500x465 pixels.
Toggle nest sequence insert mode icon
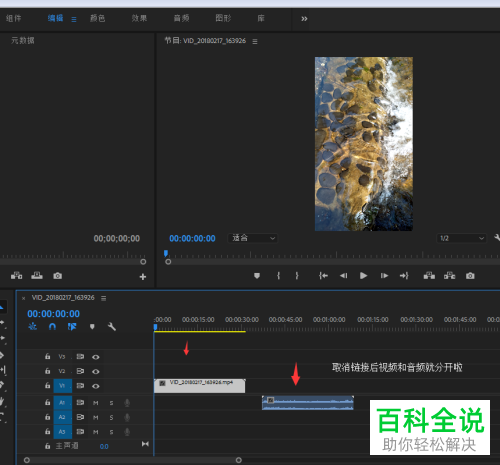[32, 327]
